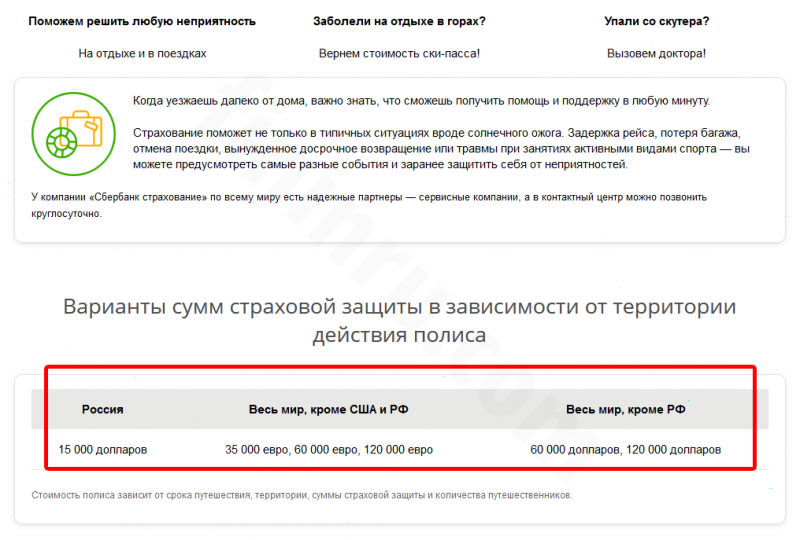The width and height of the screenshot is (800, 540).
Task: Click table header "Весь мир, кроме США и РФ"
Action: click(329, 409)
